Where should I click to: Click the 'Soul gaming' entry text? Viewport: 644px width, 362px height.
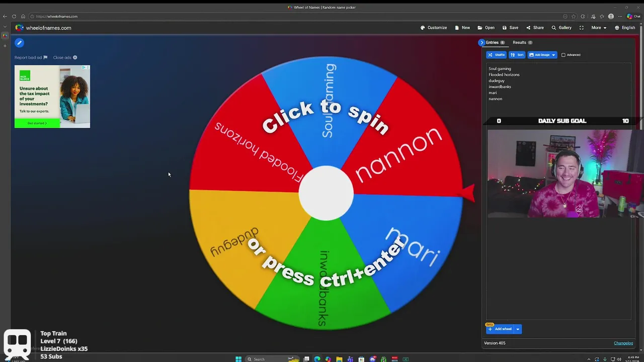tap(500, 68)
